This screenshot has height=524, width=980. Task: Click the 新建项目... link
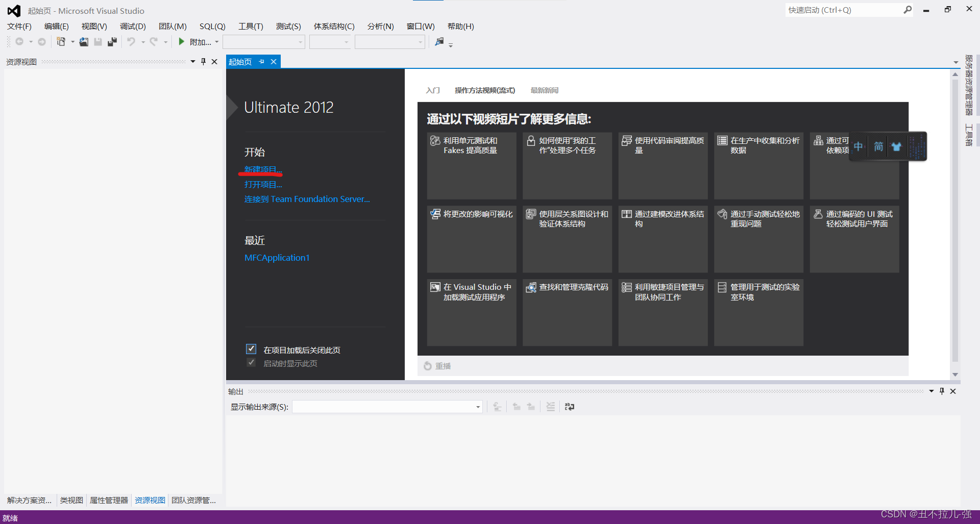[x=263, y=169]
